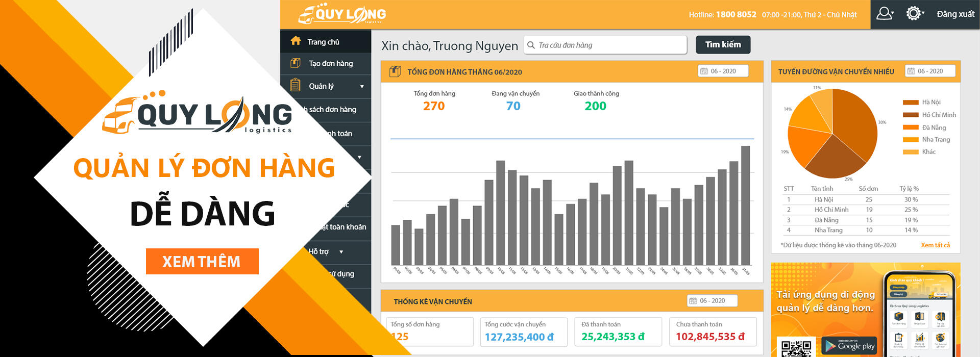Click the Tra cứu đơn hàng search field
This screenshot has height=357, width=980.
coord(605,45)
